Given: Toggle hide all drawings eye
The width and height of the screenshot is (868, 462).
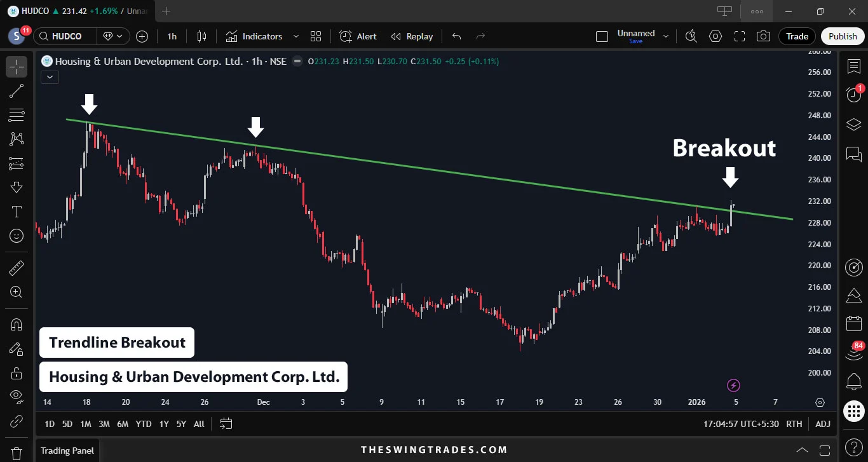Looking at the screenshot, I should pyautogui.click(x=17, y=397).
